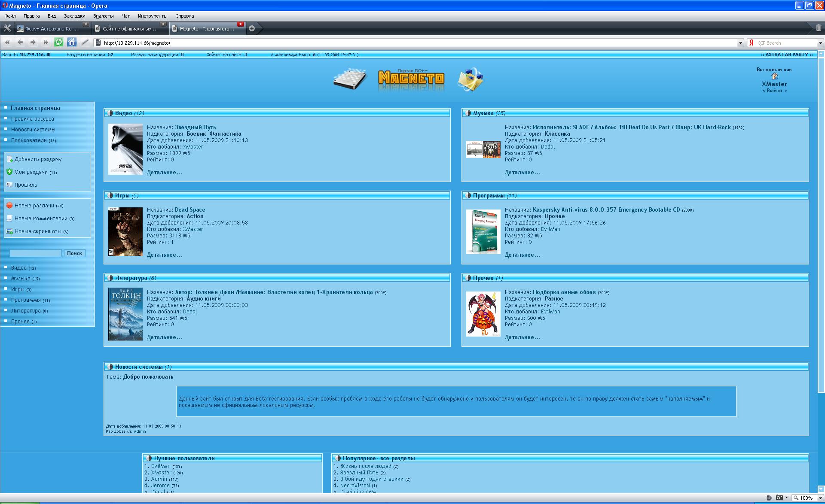Click the Kaspersky box thumbnail
This screenshot has height=504, width=825.
tap(483, 232)
